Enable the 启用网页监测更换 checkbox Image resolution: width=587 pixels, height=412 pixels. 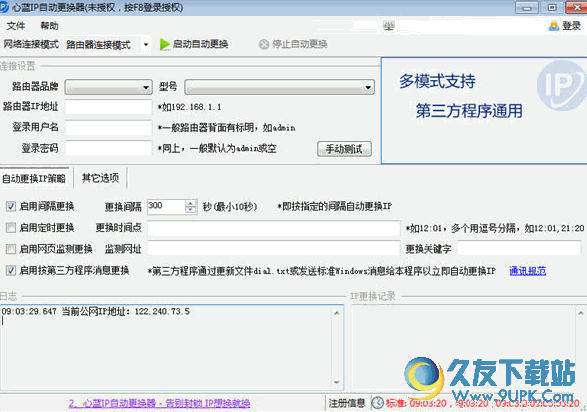tap(11, 249)
